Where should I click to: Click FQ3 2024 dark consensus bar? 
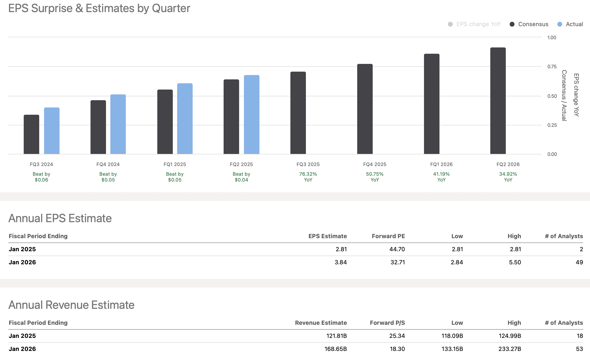coord(31,134)
